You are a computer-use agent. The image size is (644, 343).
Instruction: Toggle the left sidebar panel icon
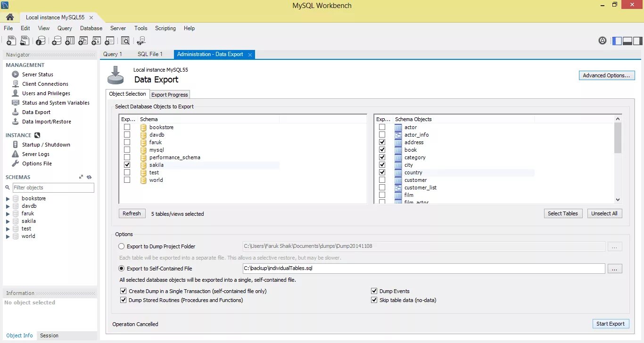coord(617,41)
